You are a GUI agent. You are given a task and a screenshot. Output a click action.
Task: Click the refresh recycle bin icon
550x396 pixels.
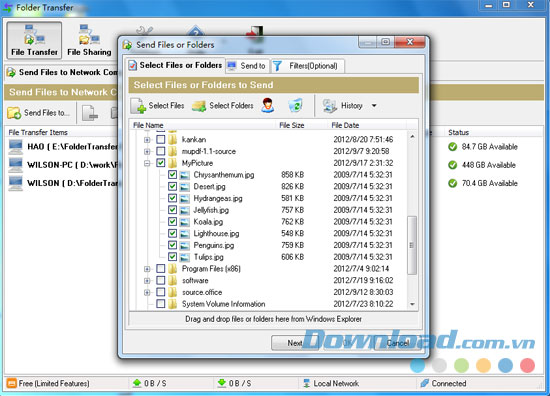click(295, 105)
